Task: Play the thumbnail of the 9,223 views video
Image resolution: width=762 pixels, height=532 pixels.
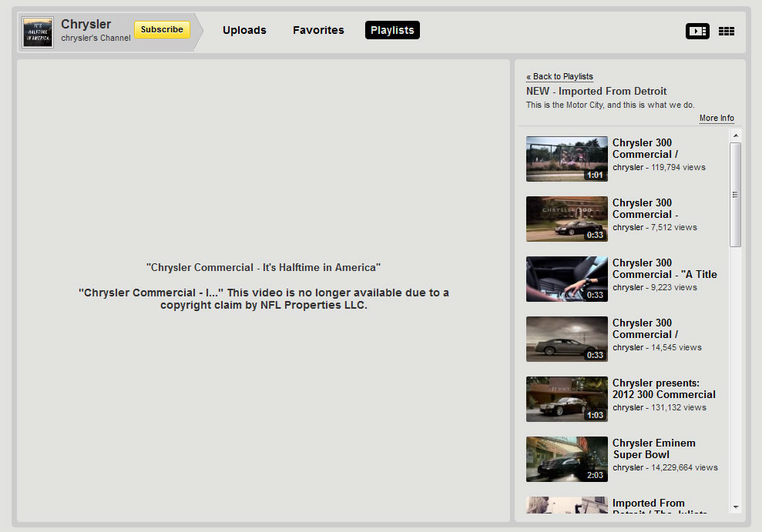Action: [x=566, y=279]
